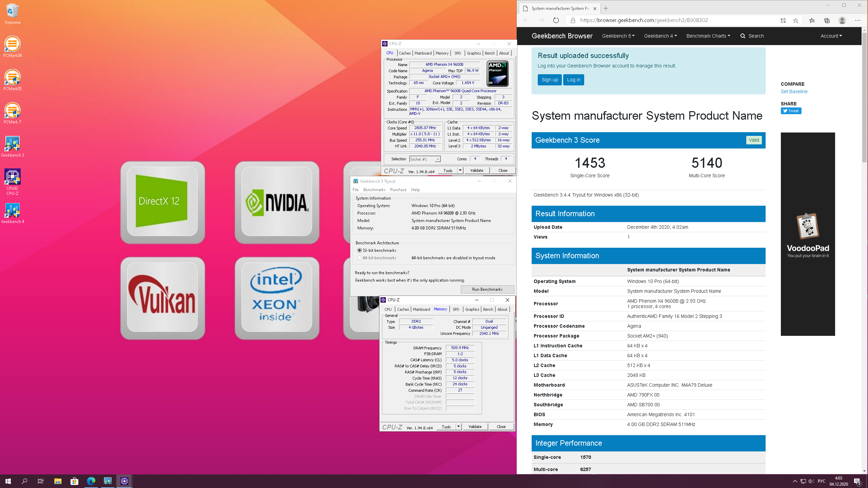The width and height of the screenshot is (868, 488).
Task: Refresh the browser page
Action: click(x=556, y=20)
